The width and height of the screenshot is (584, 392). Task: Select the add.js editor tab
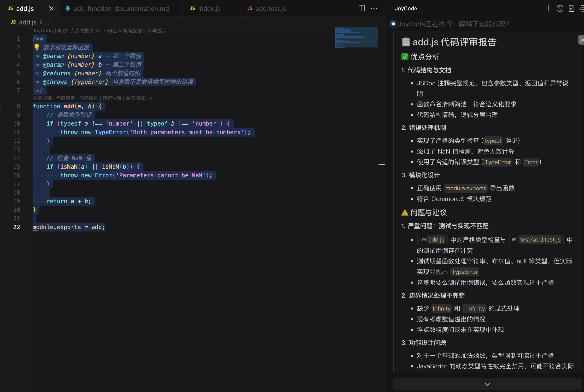coord(25,8)
